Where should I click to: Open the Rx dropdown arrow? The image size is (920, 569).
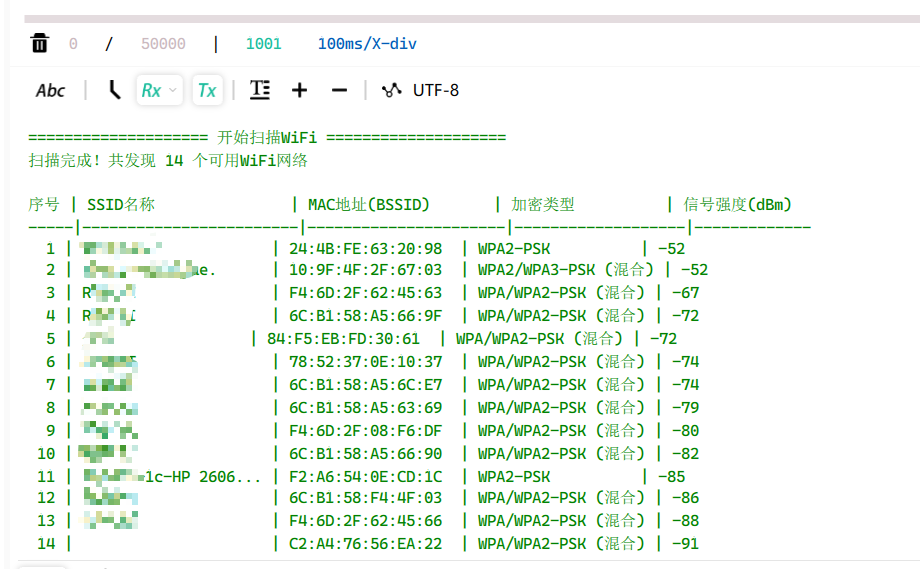point(173,90)
